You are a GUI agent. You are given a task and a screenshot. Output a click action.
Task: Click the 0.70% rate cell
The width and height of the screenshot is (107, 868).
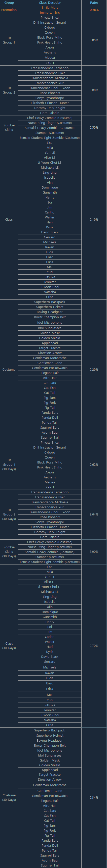94,646
